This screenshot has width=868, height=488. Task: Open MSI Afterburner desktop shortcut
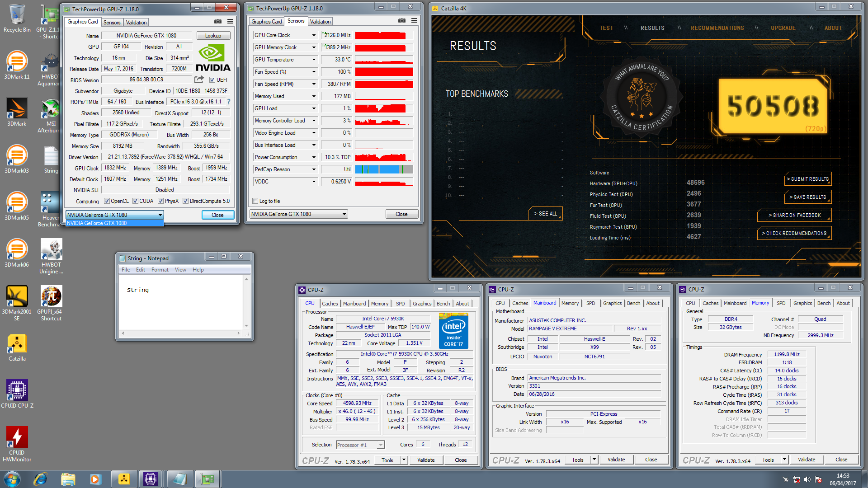click(51, 116)
